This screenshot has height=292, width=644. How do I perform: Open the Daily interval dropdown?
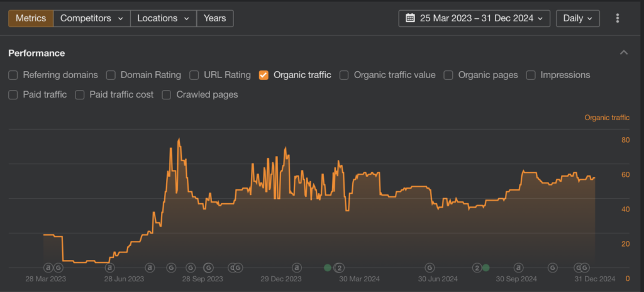click(x=577, y=18)
